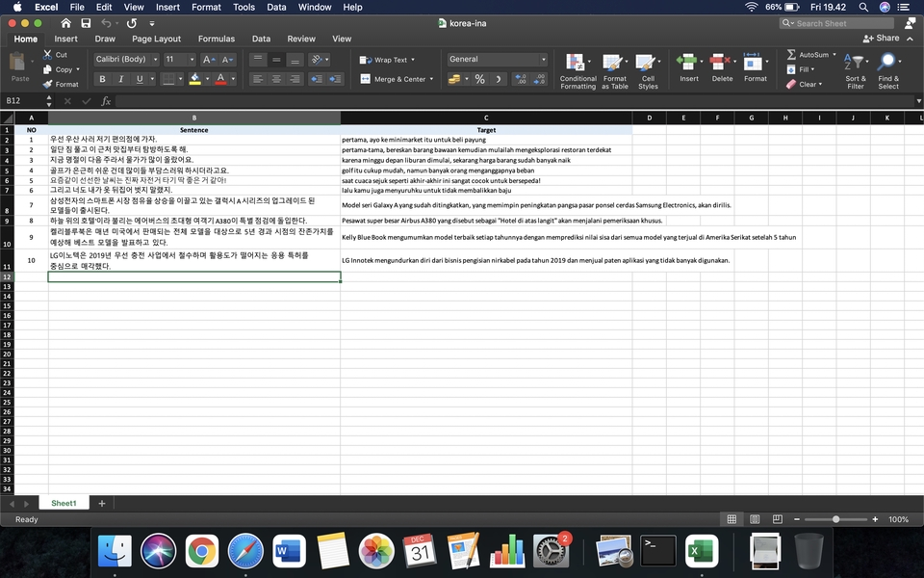The height and width of the screenshot is (578, 924).
Task: Open the Review ribbon tab
Action: click(301, 39)
